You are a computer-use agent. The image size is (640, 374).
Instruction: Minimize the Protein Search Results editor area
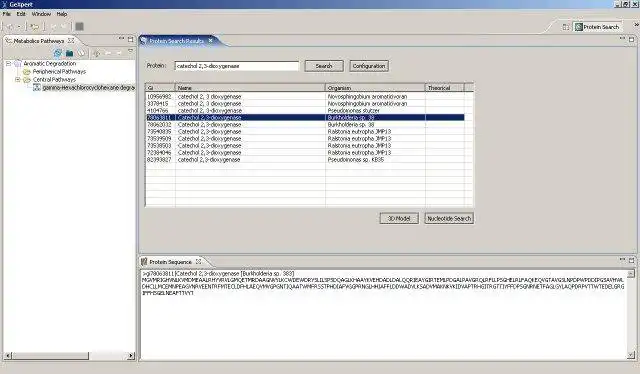[622, 38]
